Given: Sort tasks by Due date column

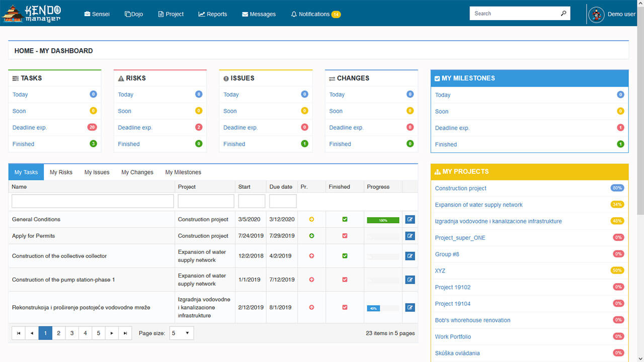Looking at the screenshot, I should coord(281,187).
